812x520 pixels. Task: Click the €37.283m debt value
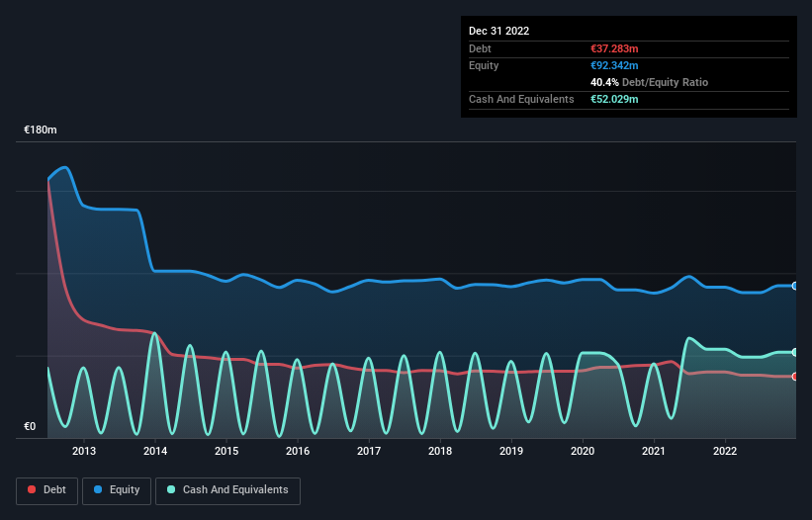[x=614, y=48]
